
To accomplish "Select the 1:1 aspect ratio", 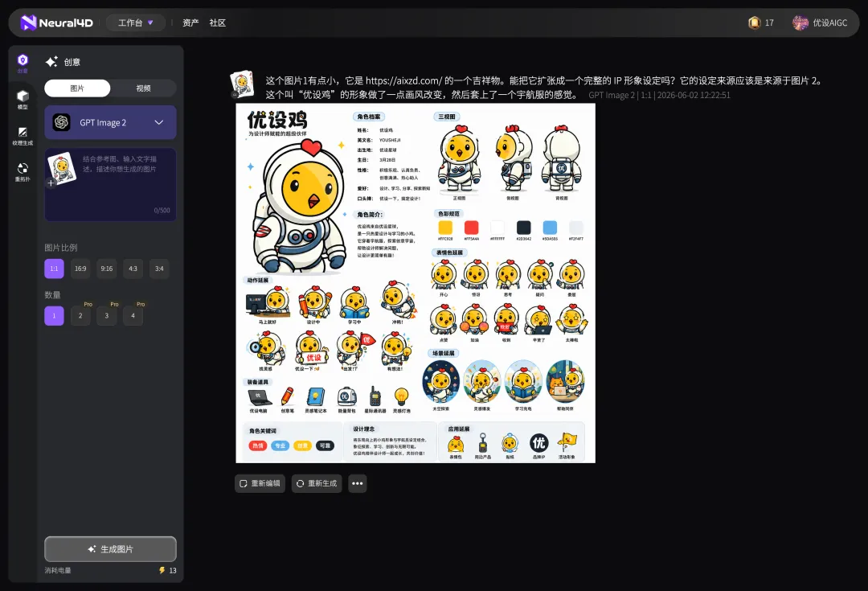I will click(55, 269).
